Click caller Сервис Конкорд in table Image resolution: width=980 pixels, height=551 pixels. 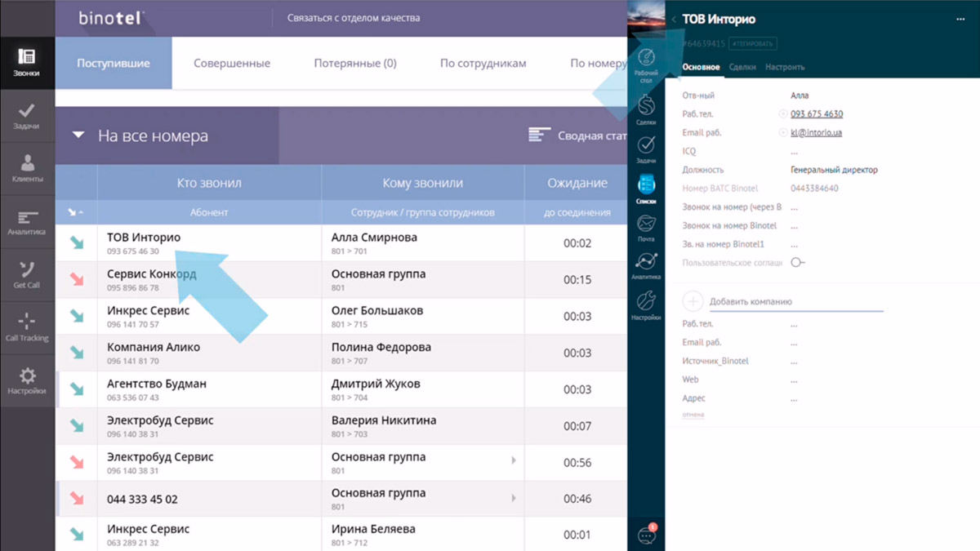click(152, 274)
